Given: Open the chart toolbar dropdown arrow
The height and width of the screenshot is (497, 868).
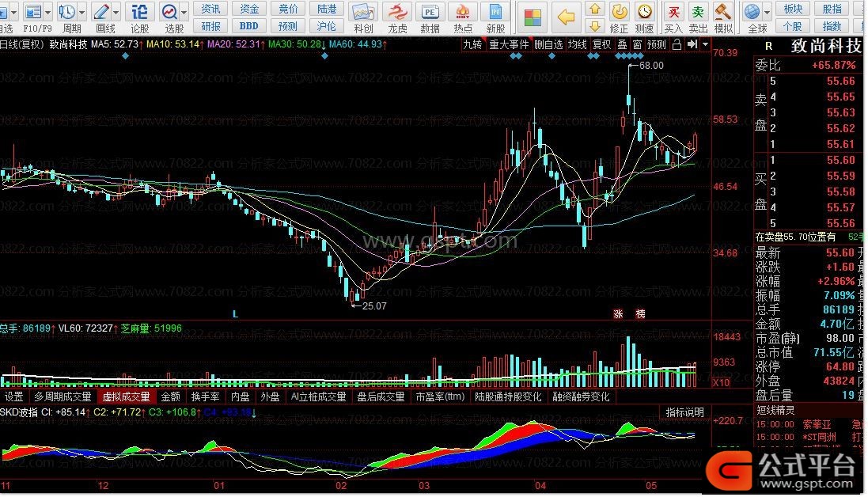Looking at the screenshot, I should (x=705, y=44).
